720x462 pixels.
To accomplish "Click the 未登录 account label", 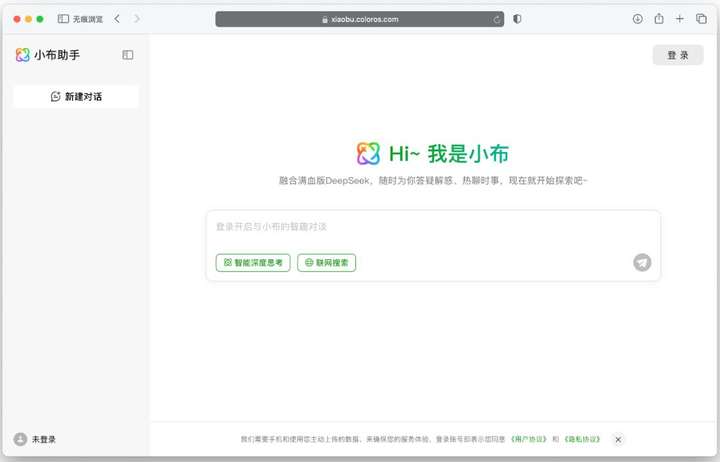I will coord(44,439).
